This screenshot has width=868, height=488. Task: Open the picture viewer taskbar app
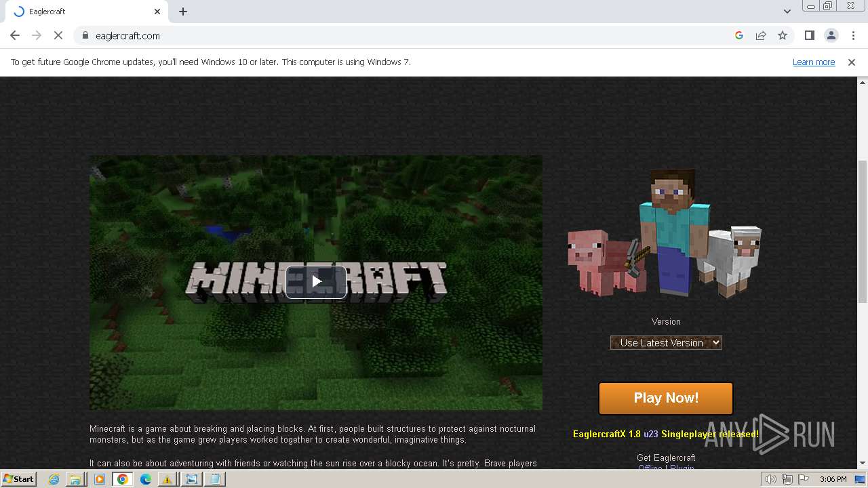(192, 479)
